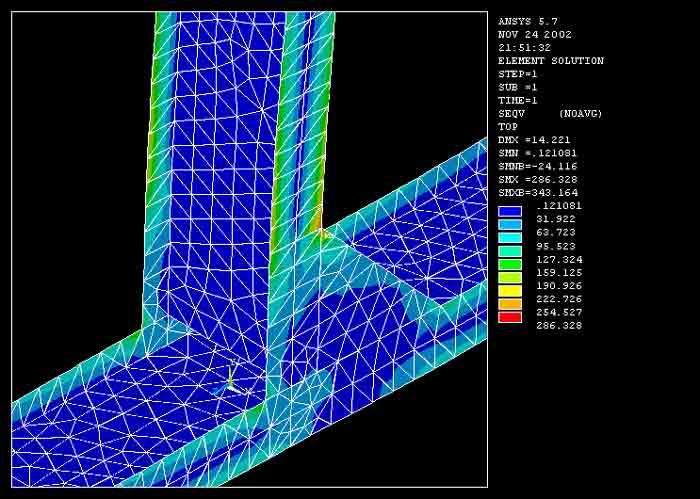Click the 'DMX =14.221' value
700x499 pixels.
[x=534, y=140]
